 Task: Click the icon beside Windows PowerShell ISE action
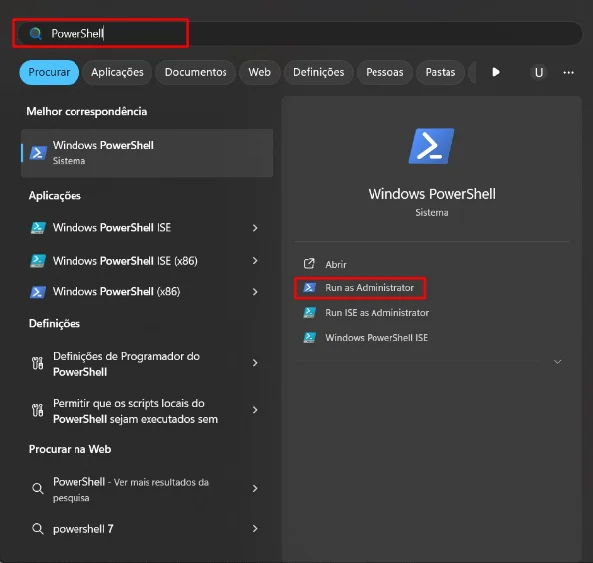click(x=309, y=338)
